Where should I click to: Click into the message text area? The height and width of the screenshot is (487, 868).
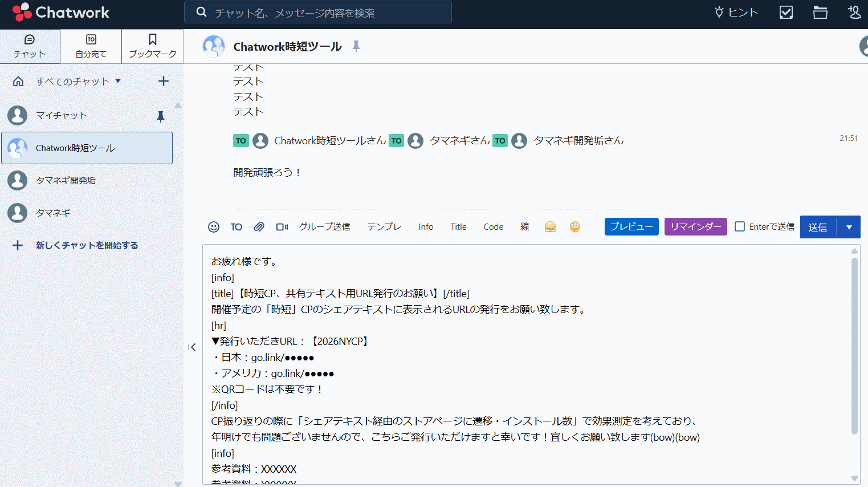526,364
